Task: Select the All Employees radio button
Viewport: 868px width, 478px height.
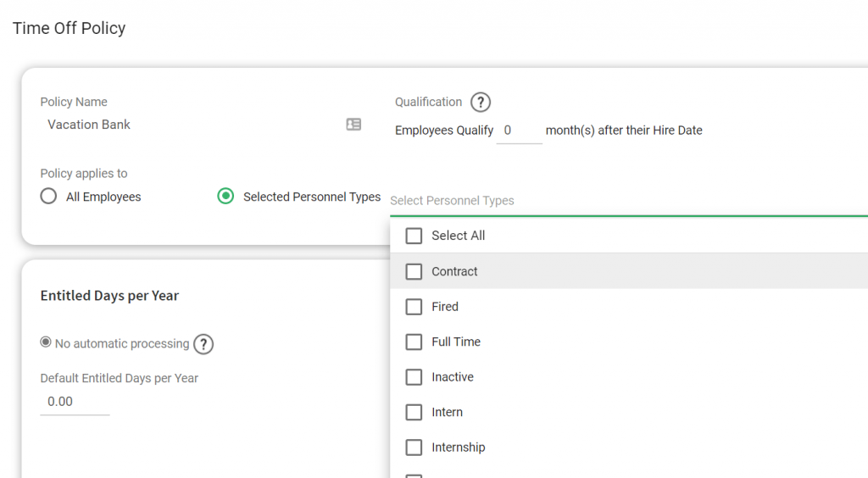Action: pyautogui.click(x=48, y=197)
